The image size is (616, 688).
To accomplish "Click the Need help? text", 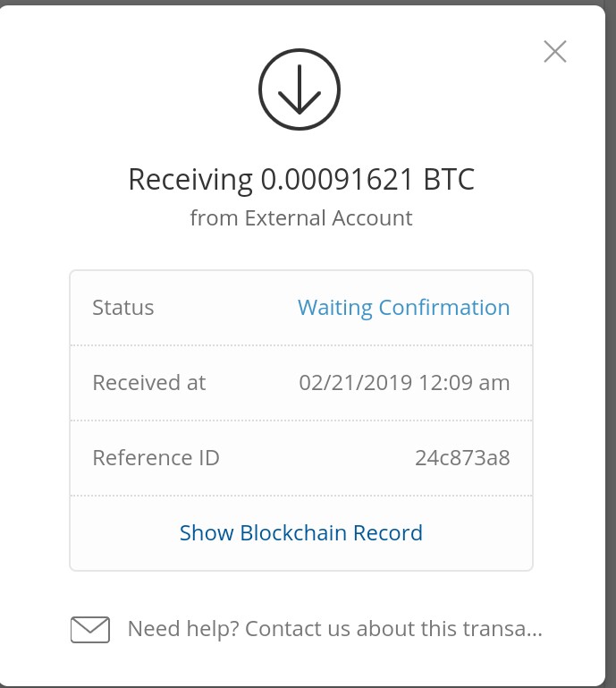I will point(182,629).
